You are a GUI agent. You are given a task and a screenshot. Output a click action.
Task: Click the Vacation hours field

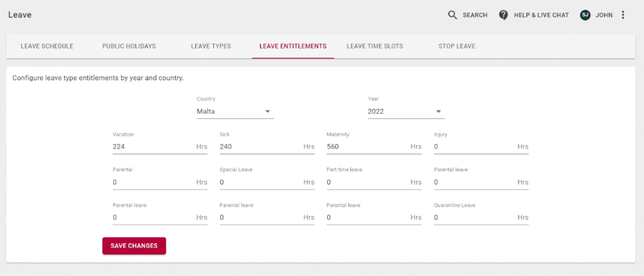160,147
